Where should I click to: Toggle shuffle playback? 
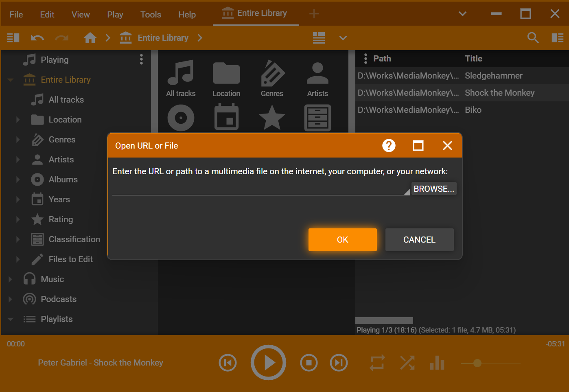click(x=407, y=363)
